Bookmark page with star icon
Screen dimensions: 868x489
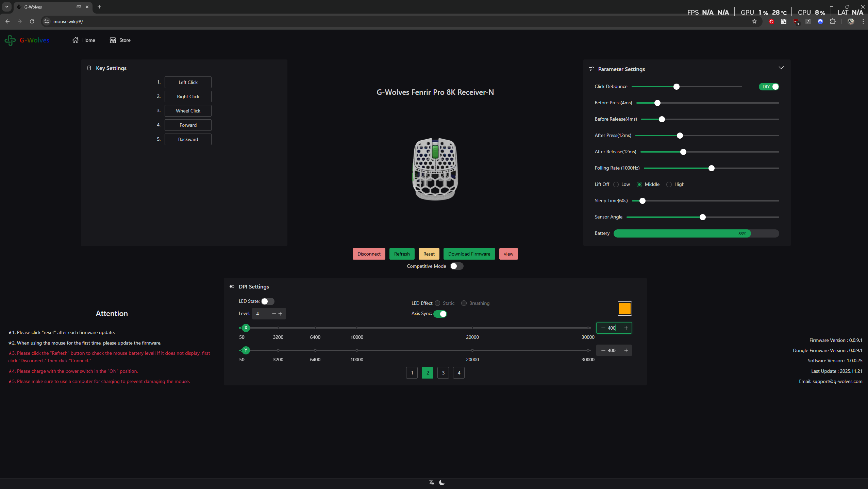[x=754, y=21]
